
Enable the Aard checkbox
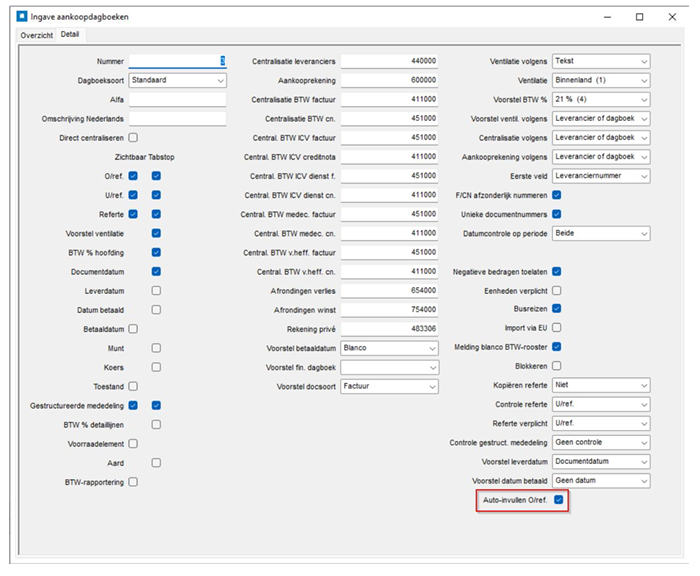click(156, 463)
